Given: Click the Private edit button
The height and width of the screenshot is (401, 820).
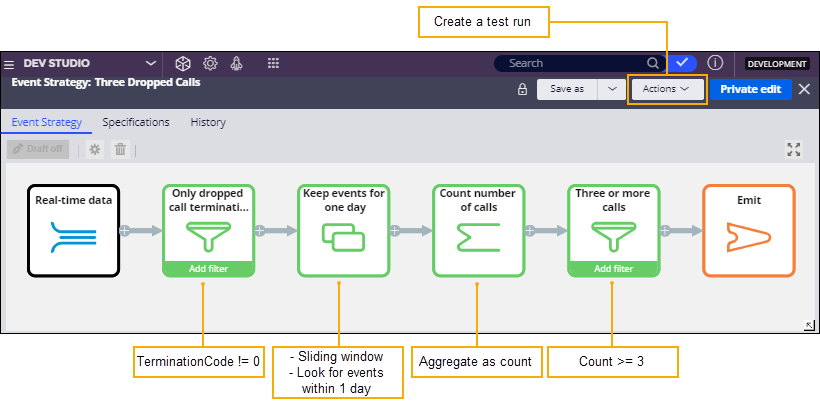Looking at the screenshot, I should 751,89.
